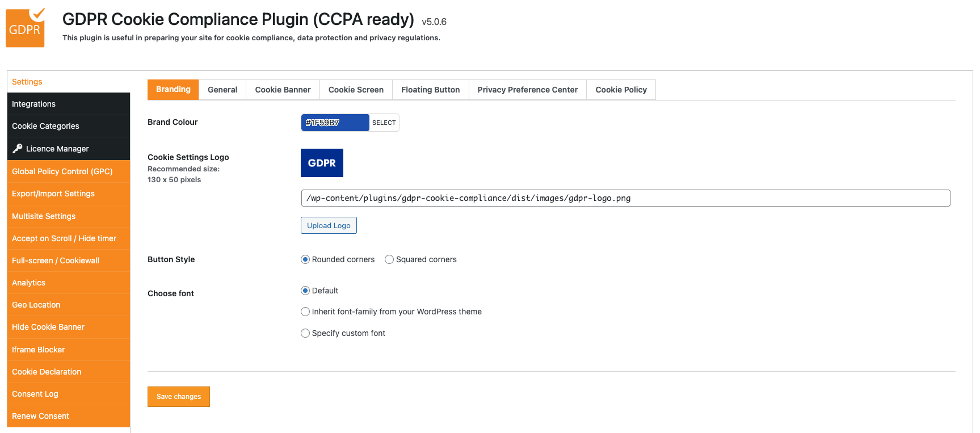The image size is (980, 433).
Task: Click the Save changes button
Action: pos(179,397)
